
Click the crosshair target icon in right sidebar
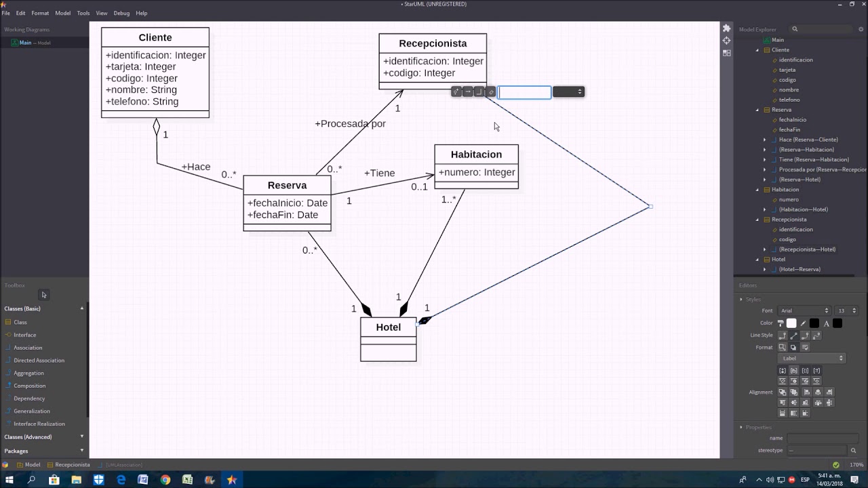point(726,41)
